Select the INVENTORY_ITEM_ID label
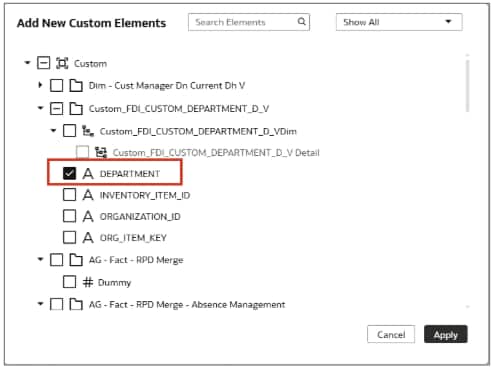Viewport: 495px width, 370px height. (x=145, y=195)
